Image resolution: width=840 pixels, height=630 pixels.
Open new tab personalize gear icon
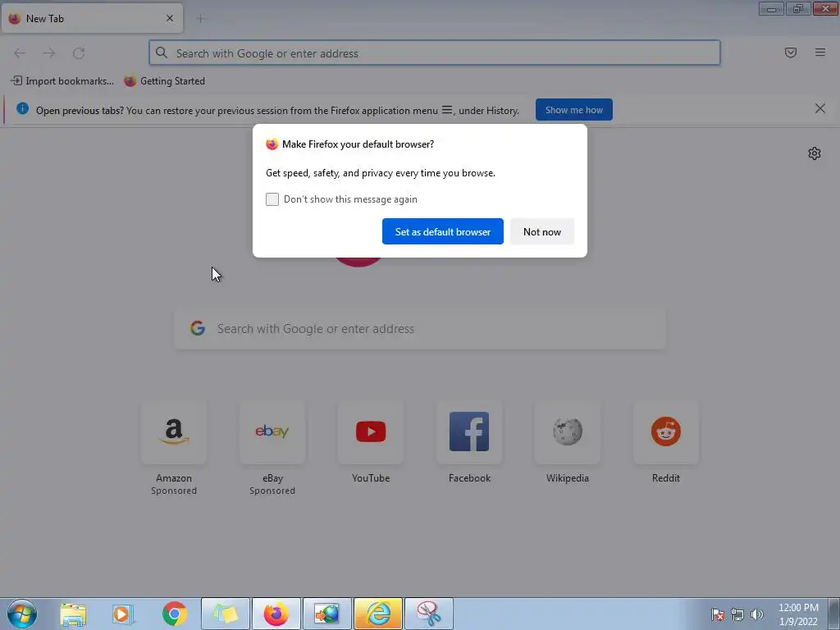(815, 153)
